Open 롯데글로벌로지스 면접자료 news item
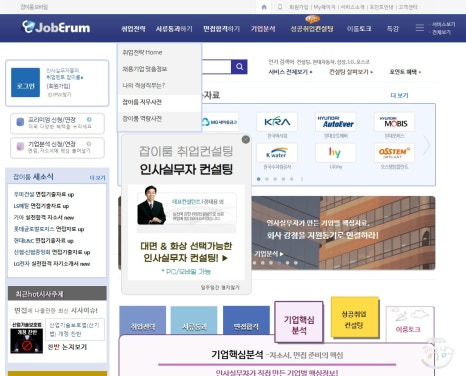 click(49, 229)
